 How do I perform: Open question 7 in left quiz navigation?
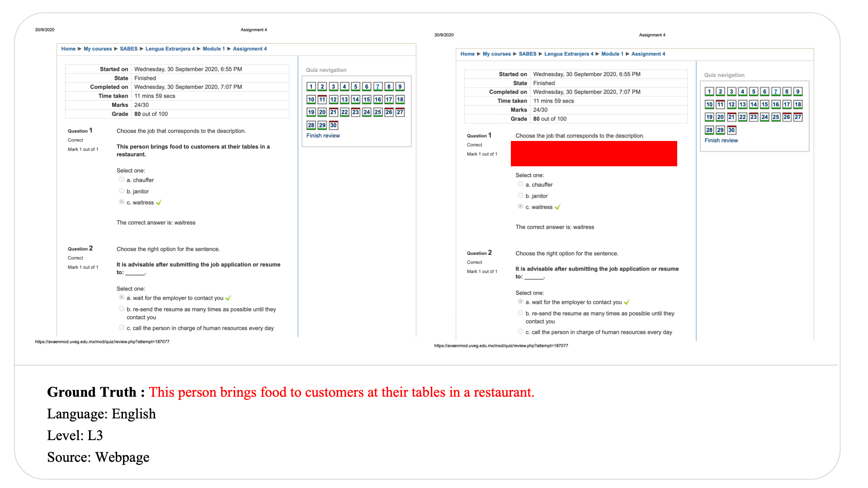[377, 87]
